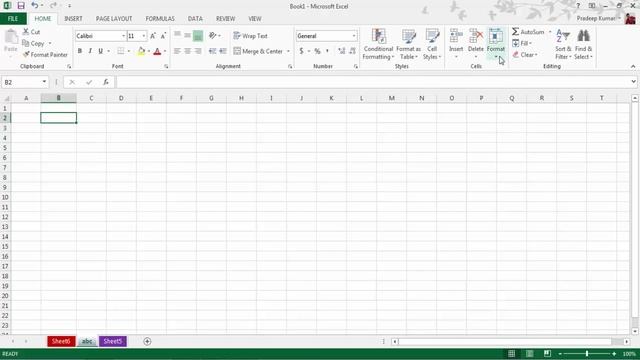Increase decimal places
This screenshot has height=360, width=640.
pos(342,51)
